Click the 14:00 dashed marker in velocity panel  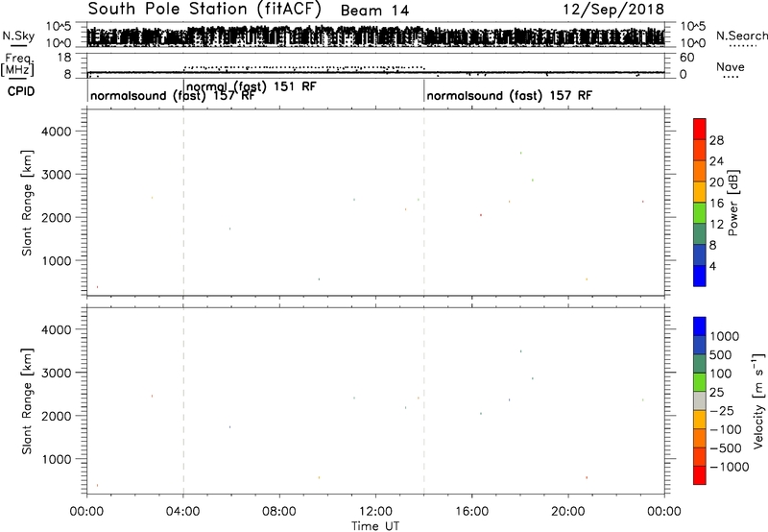(424, 401)
